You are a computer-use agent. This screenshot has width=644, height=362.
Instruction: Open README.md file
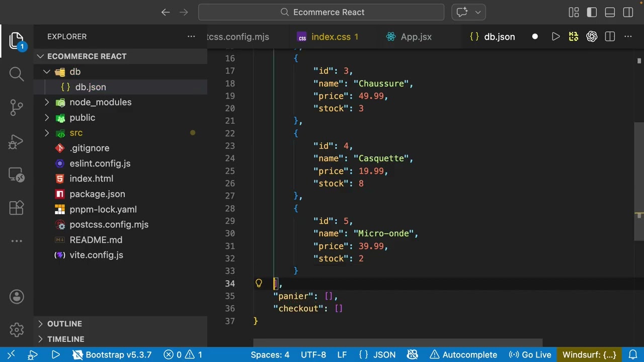(121, 240)
